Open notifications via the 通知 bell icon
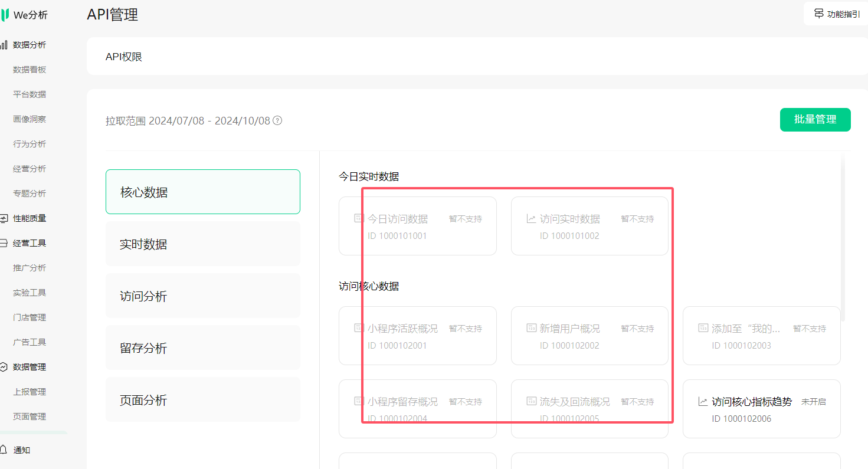868x469 pixels. click(x=4, y=450)
